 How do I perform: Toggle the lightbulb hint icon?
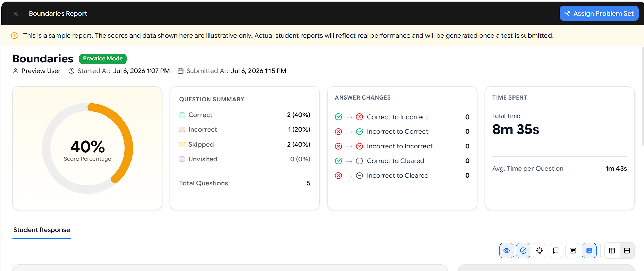540,251
